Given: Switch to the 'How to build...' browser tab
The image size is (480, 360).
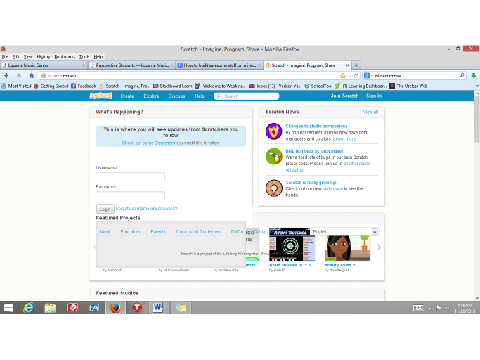Looking at the screenshot, I should click(x=219, y=65).
